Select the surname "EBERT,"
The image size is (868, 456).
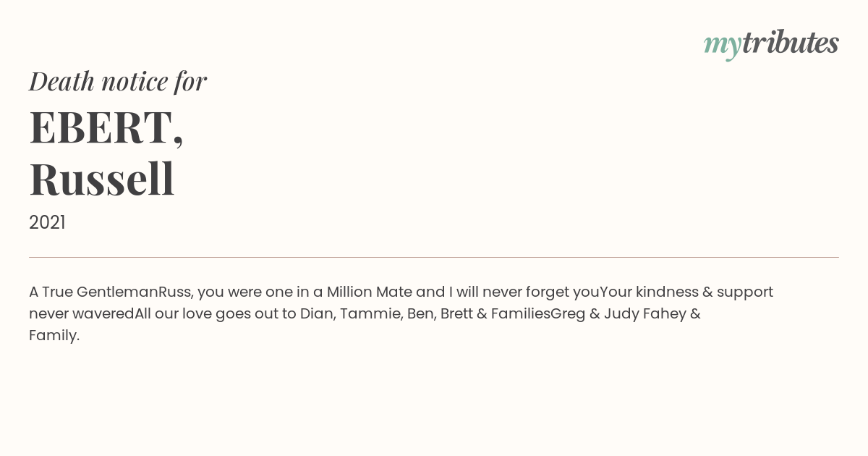106,127
